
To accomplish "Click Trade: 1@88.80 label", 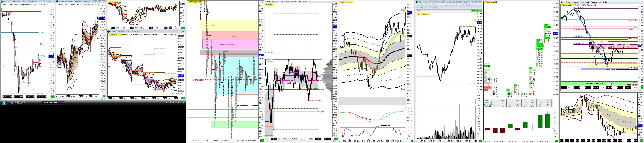I will pos(194,2).
